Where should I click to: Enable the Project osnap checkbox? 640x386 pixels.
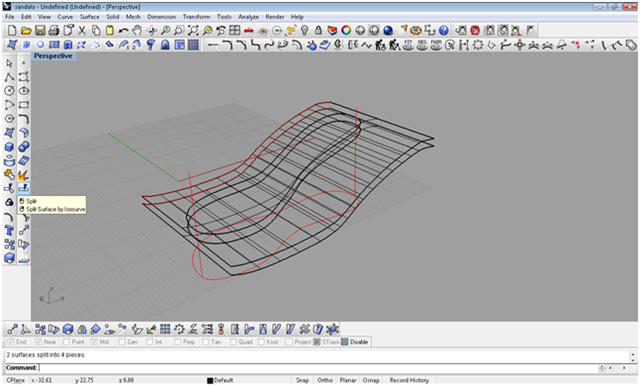pos(289,342)
